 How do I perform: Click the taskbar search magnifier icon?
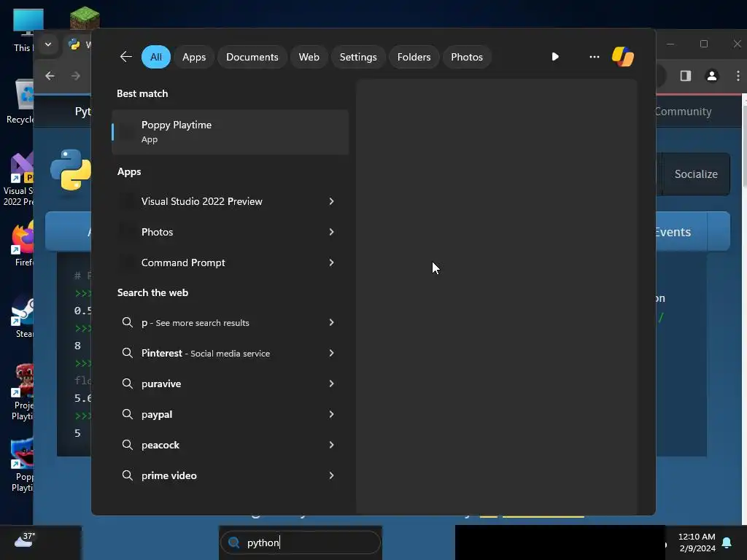pos(234,542)
